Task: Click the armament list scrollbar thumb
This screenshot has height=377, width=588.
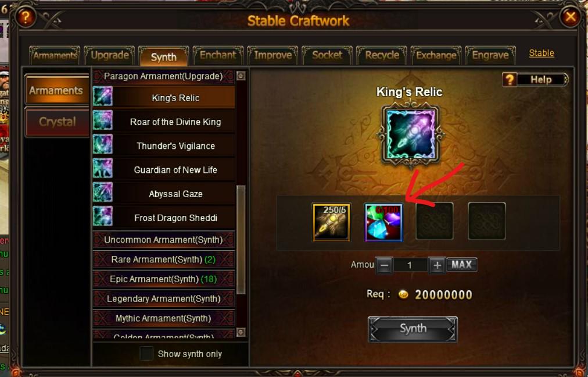Action: (241, 240)
